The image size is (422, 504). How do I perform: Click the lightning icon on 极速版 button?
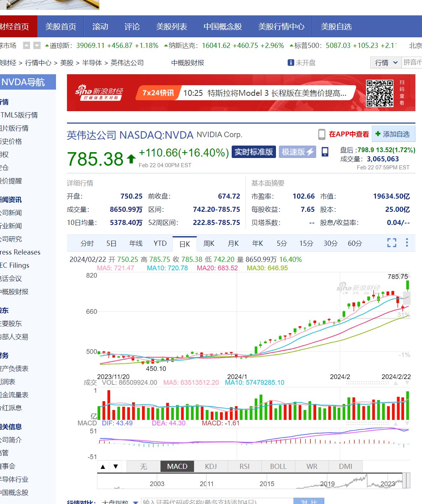tap(310, 152)
